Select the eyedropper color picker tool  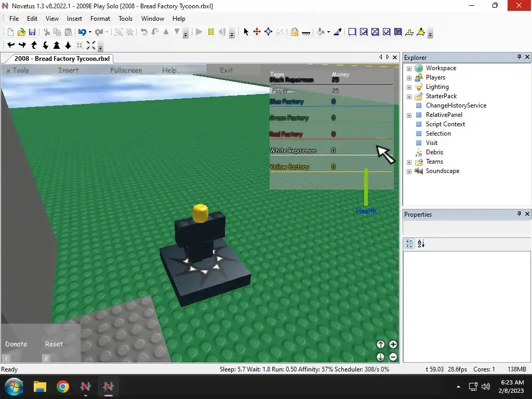[x=338, y=32]
